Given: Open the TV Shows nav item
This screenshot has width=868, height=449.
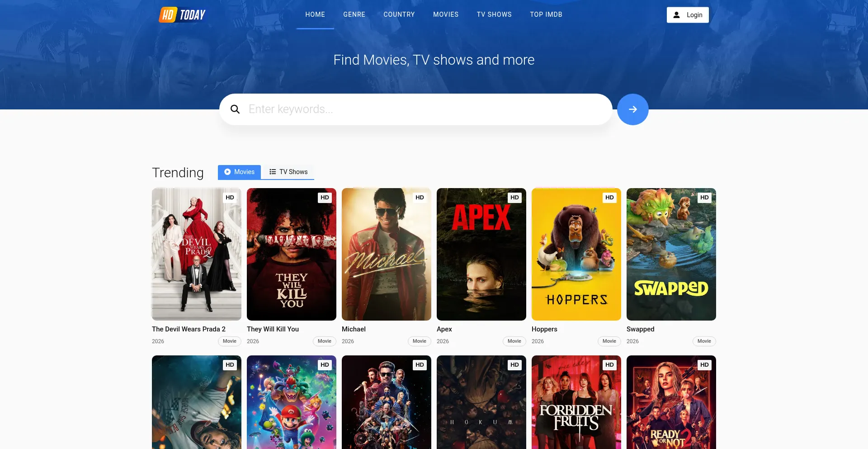Looking at the screenshot, I should [494, 14].
